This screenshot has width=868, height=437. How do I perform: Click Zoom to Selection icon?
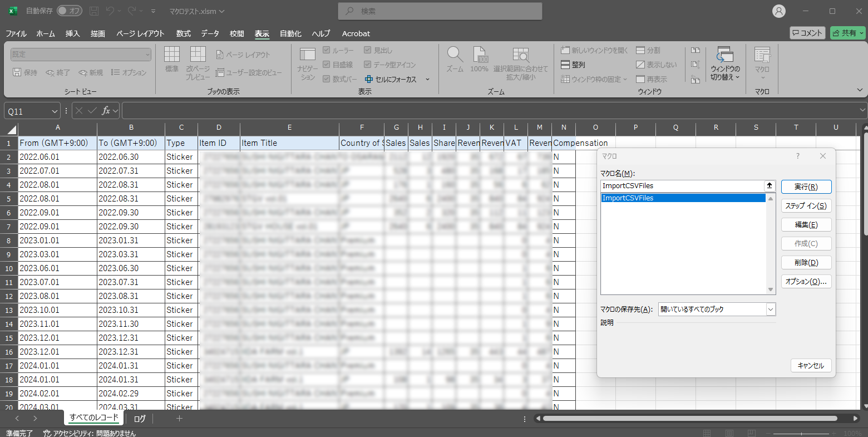point(520,55)
